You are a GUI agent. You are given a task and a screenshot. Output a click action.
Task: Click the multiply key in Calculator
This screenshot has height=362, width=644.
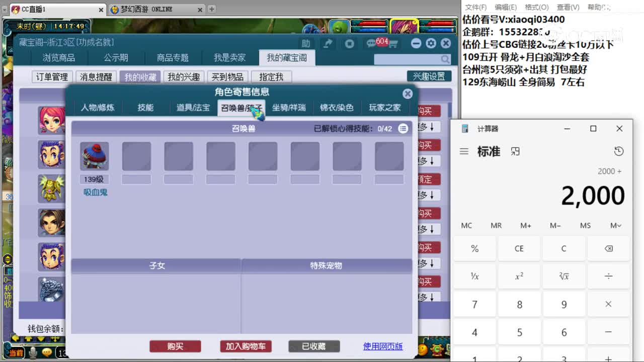point(608,304)
